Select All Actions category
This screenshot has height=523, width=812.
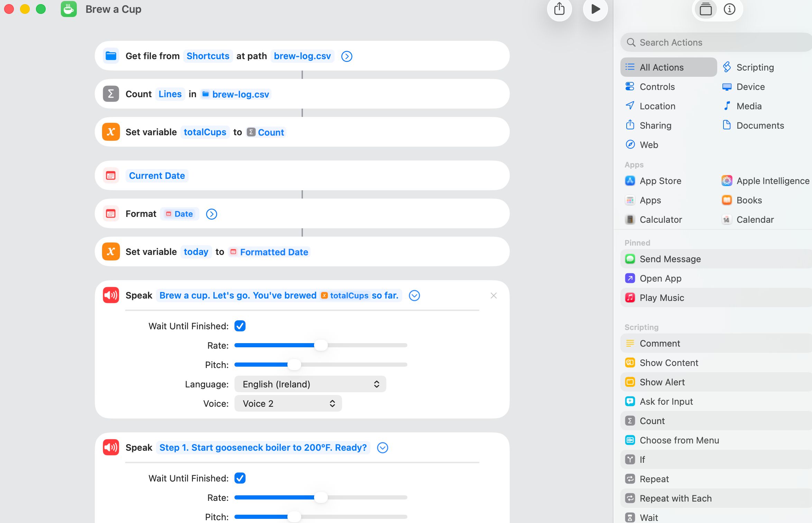[668, 67]
